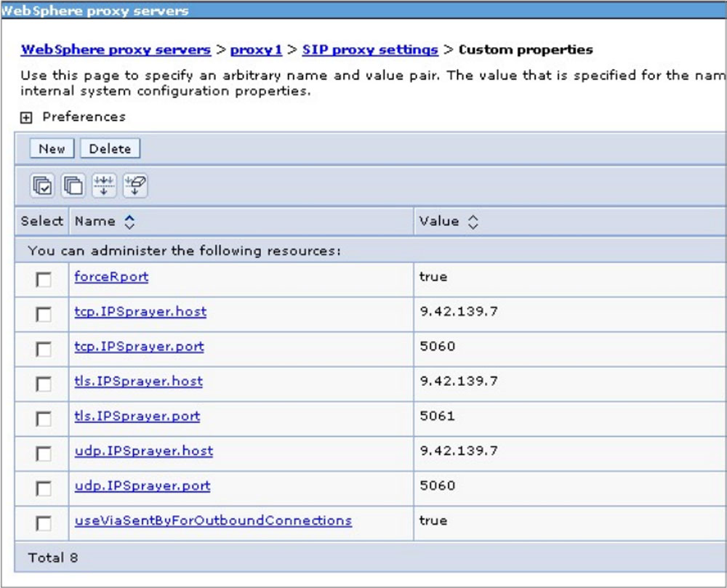The height and width of the screenshot is (588, 727).
Task: Tick the forceRport checkbox
Action: coord(44,279)
